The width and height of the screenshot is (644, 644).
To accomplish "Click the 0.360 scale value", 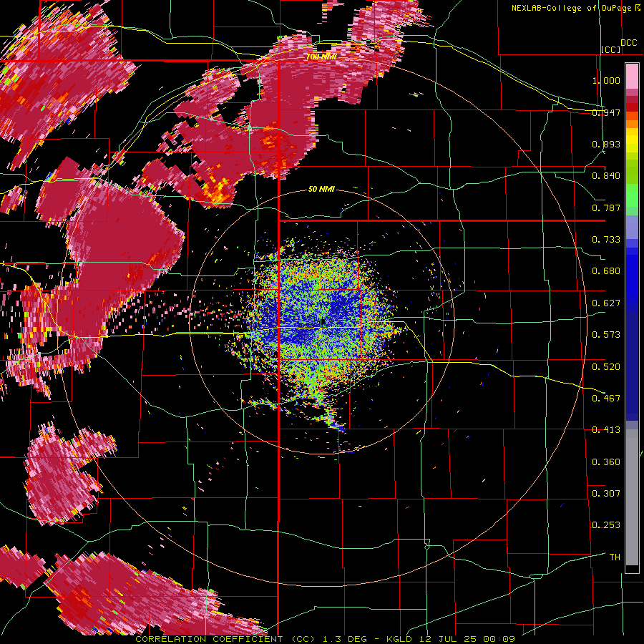I will click(x=606, y=462).
